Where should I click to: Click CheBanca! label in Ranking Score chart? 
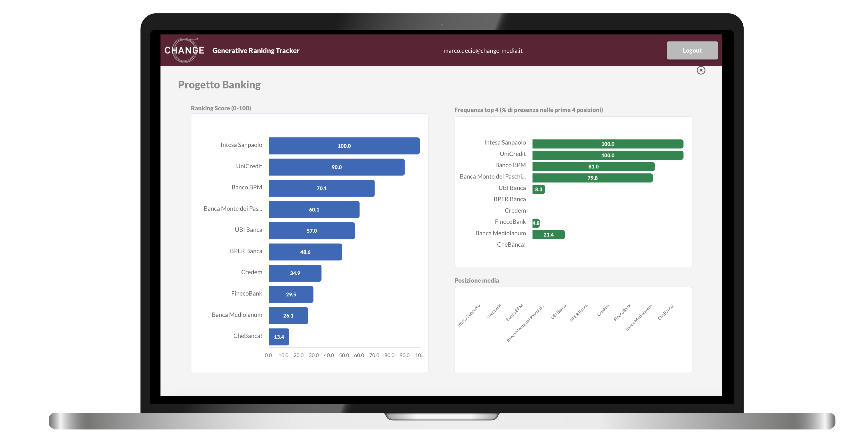tap(248, 336)
